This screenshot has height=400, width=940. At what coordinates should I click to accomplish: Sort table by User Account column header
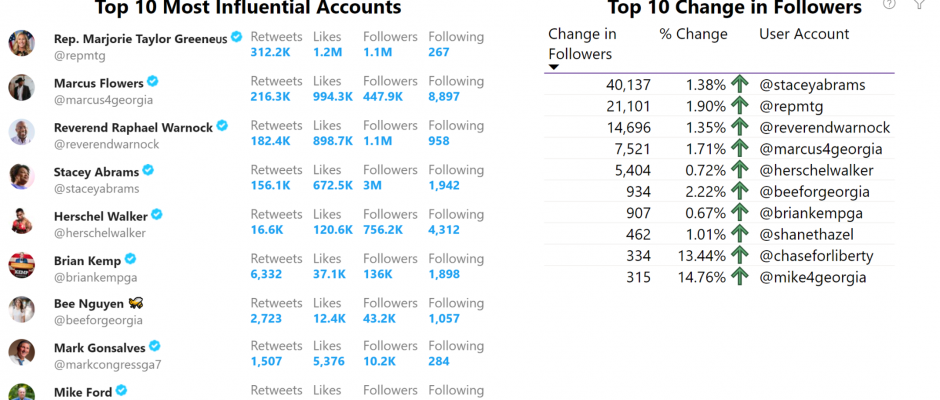tap(804, 34)
